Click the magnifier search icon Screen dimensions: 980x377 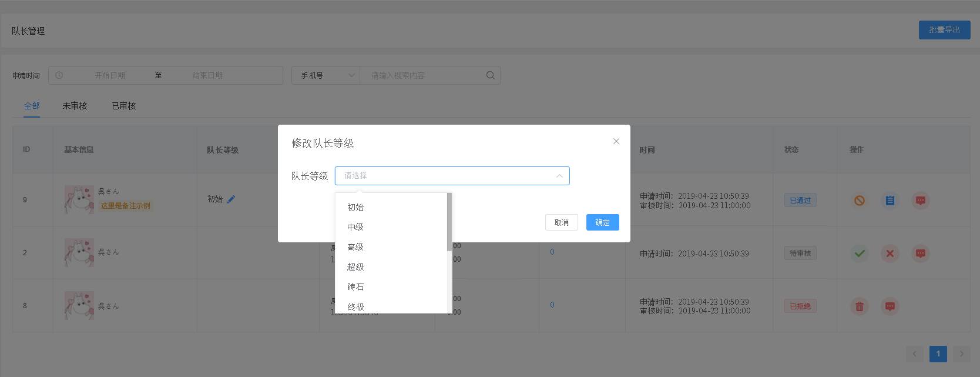point(490,75)
